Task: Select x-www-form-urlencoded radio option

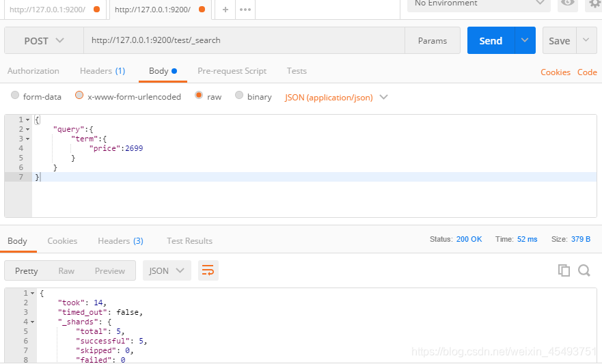Action: [x=79, y=95]
